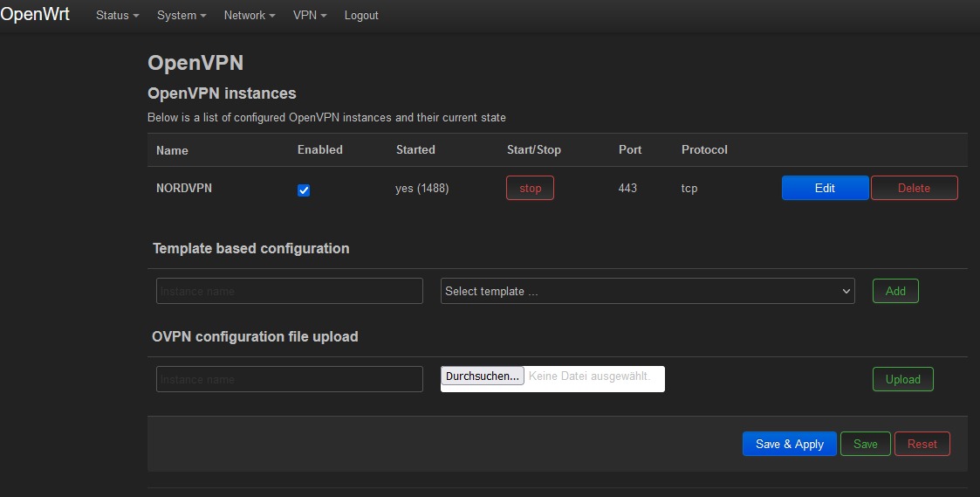Viewport: 980px width, 497px height.
Task: Expand the VPN navigation menu
Action: click(310, 16)
